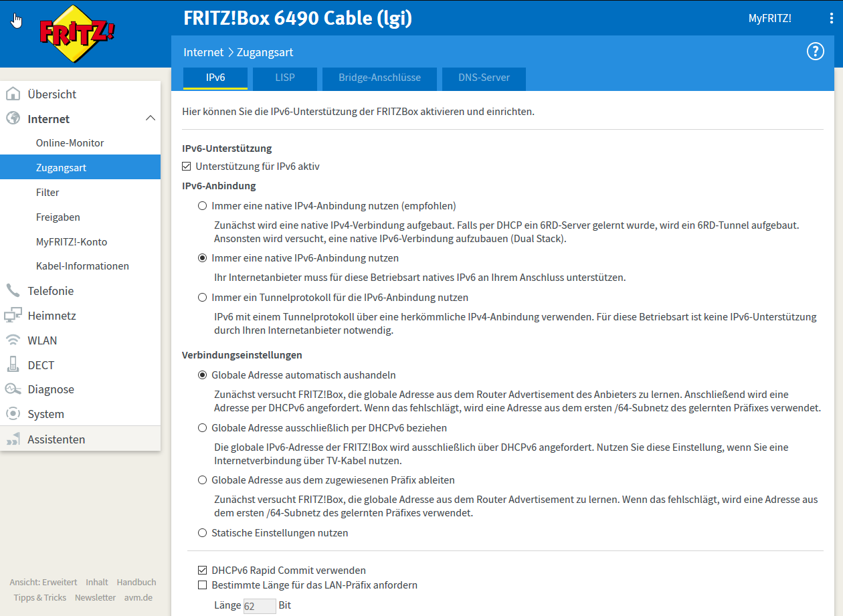Open the help question mark icon
The height and width of the screenshot is (616, 843).
point(815,52)
